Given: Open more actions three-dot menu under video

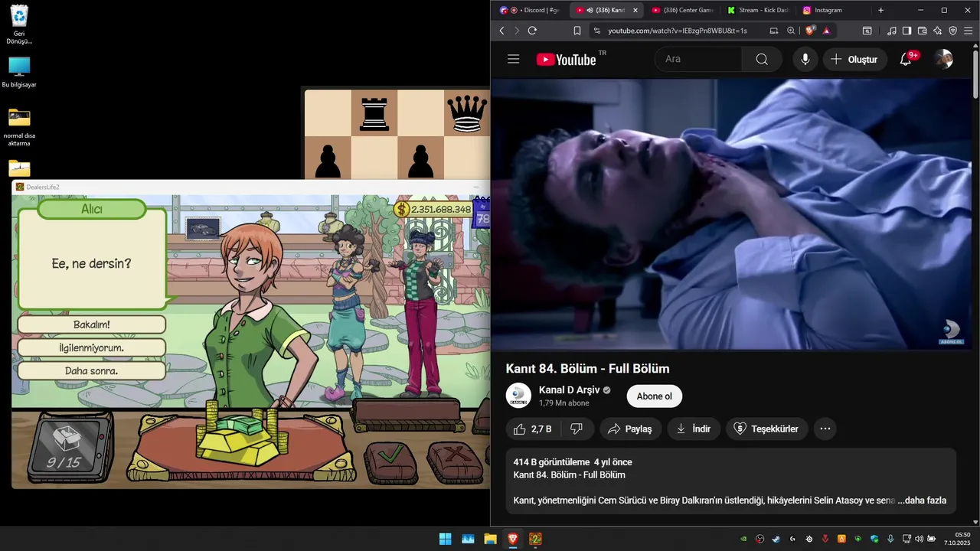Looking at the screenshot, I should pyautogui.click(x=825, y=429).
